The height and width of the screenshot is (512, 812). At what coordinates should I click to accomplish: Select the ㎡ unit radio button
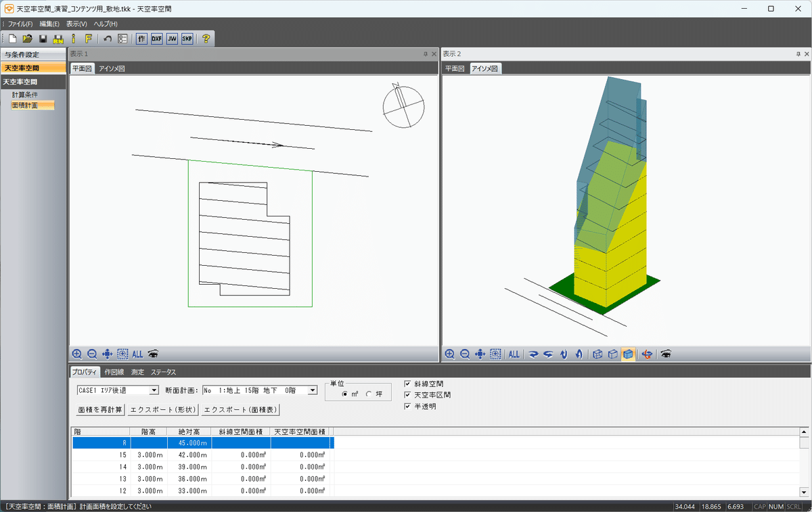pos(346,394)
